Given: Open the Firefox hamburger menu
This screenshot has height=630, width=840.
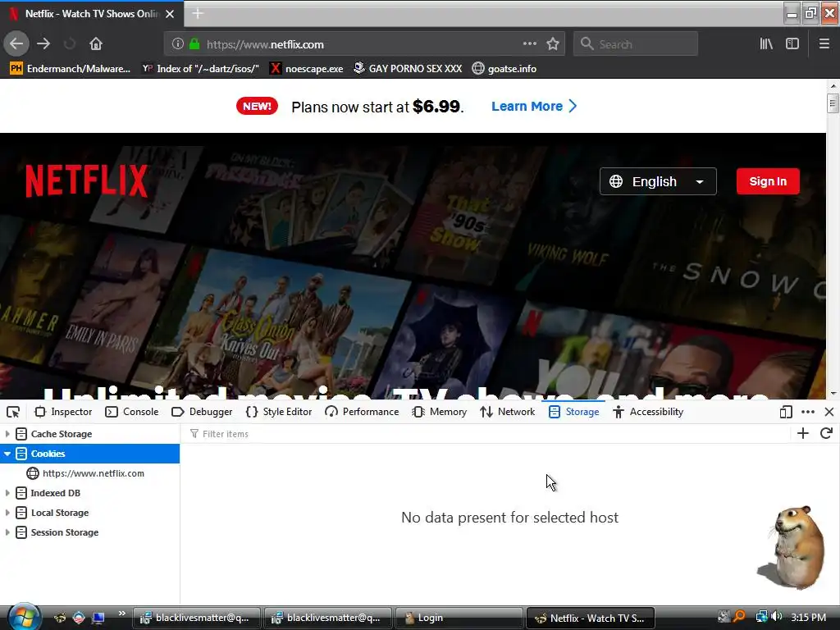Looking at the screenshot, I should coord(824,44).
